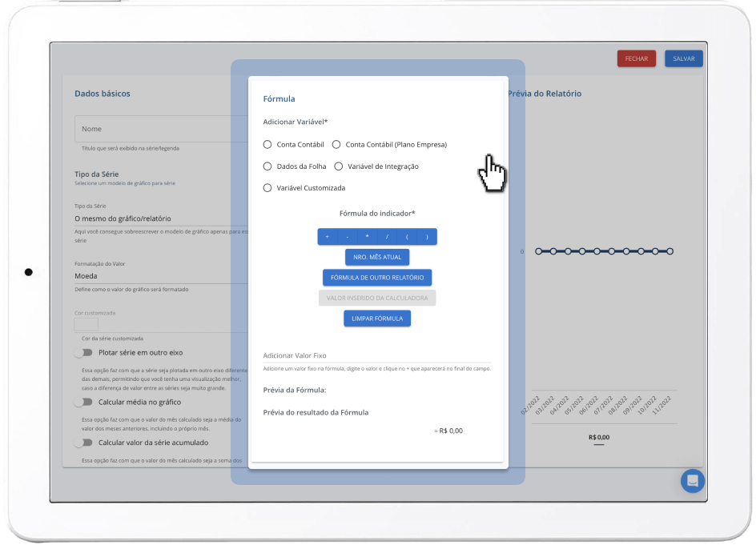Viewport: 756px width, 545px height.
Task: Click the Dados básicos heading
Action: tap(103, 94)
